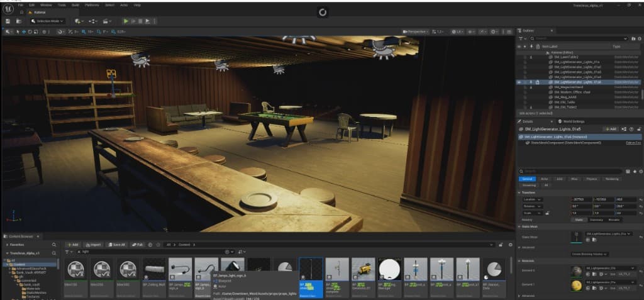Image resolution: width=644 pixels, height=300 pixels.
Task: Open the Edit menu
Action: point(32,5)
